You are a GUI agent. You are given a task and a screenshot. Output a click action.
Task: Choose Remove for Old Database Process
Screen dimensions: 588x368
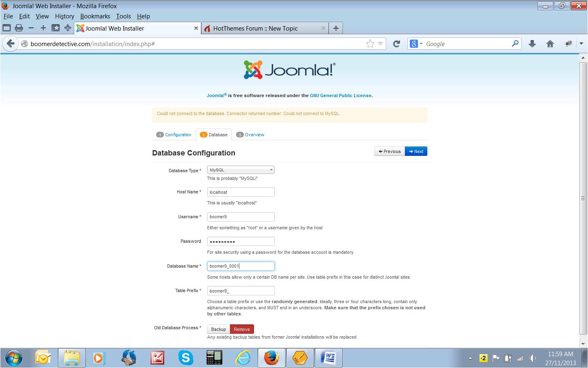242,329
